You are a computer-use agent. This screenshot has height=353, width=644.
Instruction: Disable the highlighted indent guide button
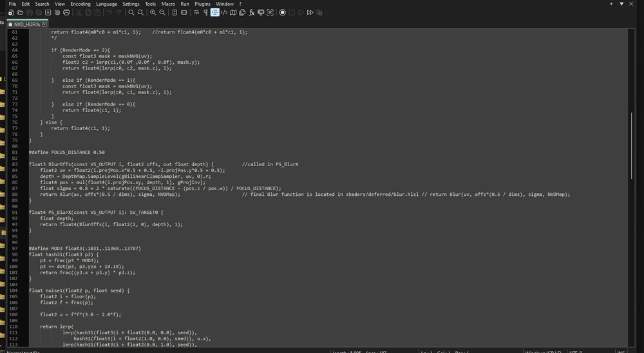[x=215, y=13]
